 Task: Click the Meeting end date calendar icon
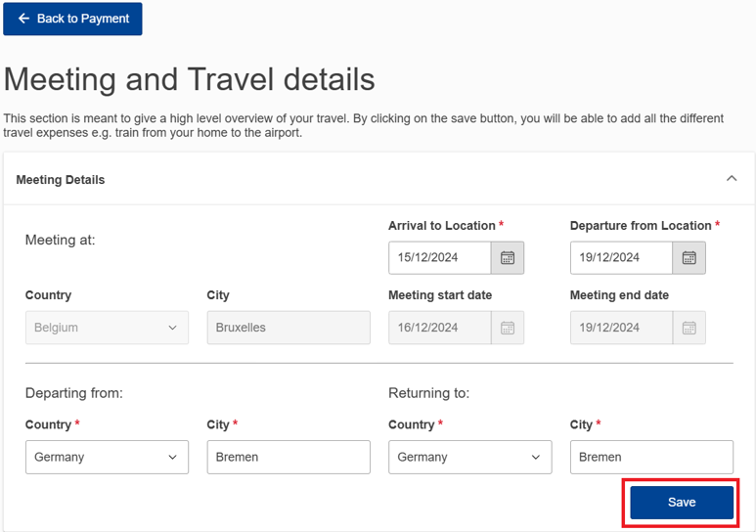(689, 328)
